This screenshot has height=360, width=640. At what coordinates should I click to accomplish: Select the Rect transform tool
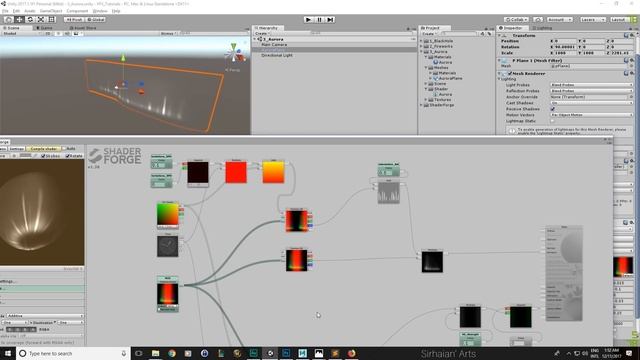pyautogui.click(x=52, y=19)
